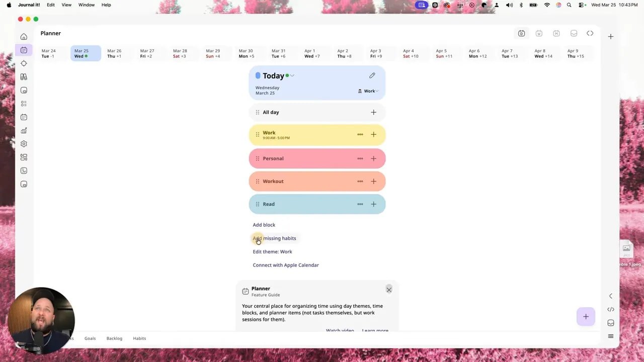Edit today's plan with the pencil icon
Screen dimensions: 644x362
(372, 75)
